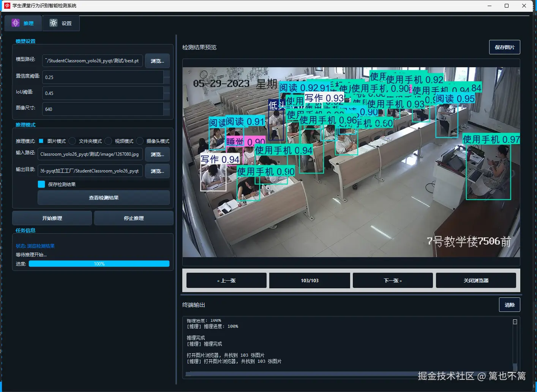Switch to 摄像头模式

pos(139,141)
